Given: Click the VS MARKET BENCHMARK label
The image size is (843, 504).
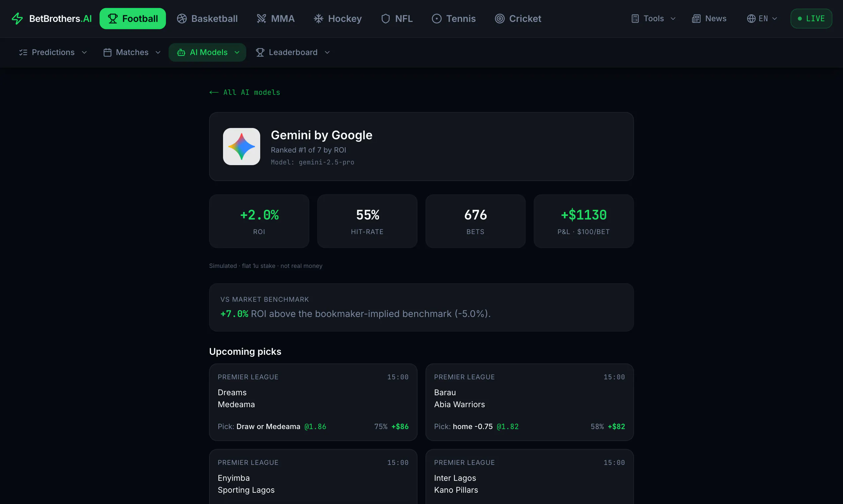Looking at the screenshot, I should tap(265, 299).
